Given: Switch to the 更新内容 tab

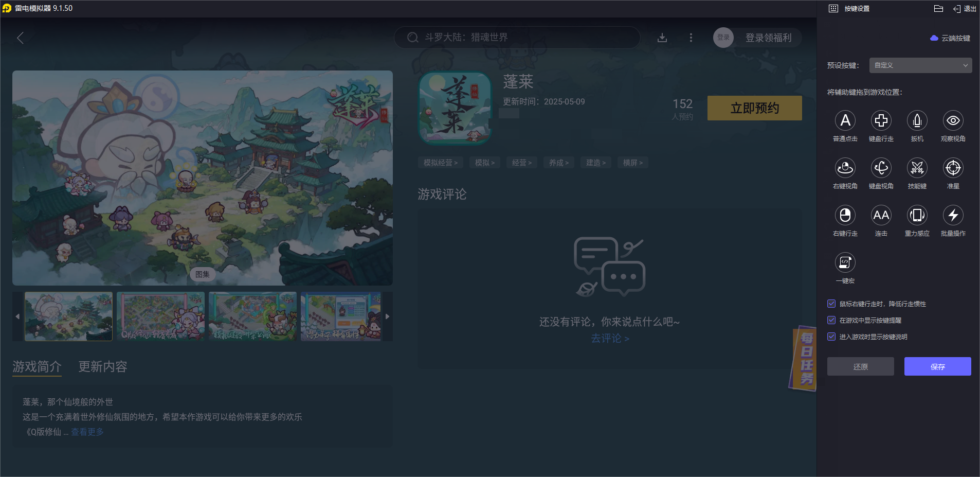Looking at the screenshot, I should (x=103, y=367).
